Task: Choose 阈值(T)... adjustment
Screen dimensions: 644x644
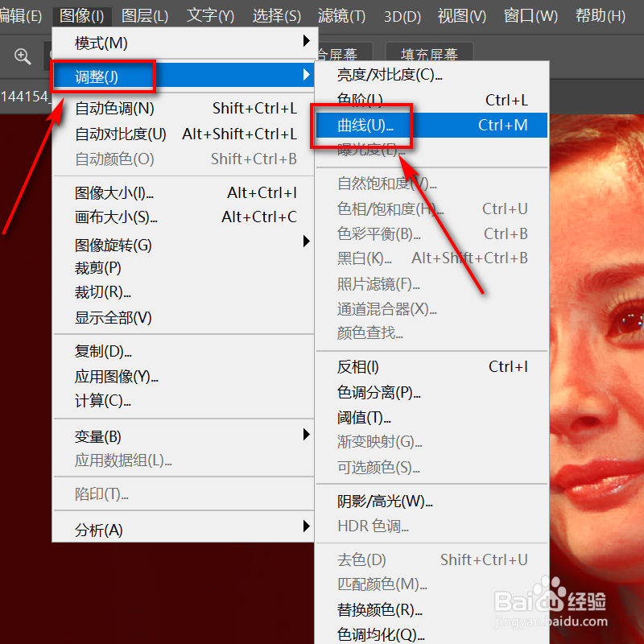Action: click(432, 418)
